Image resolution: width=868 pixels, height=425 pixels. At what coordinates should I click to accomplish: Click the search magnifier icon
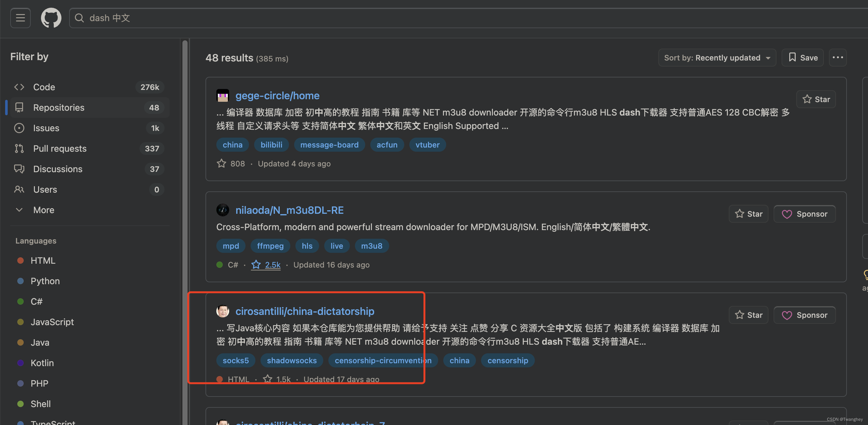coord(79,18)
